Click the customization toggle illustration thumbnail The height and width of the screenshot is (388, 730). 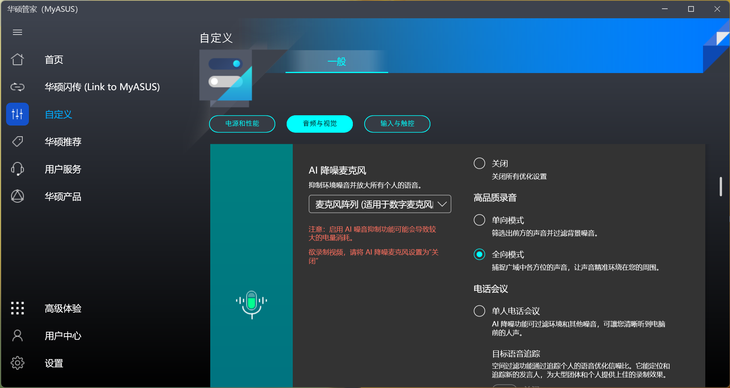pyautogui.click(x=226, y=76)
